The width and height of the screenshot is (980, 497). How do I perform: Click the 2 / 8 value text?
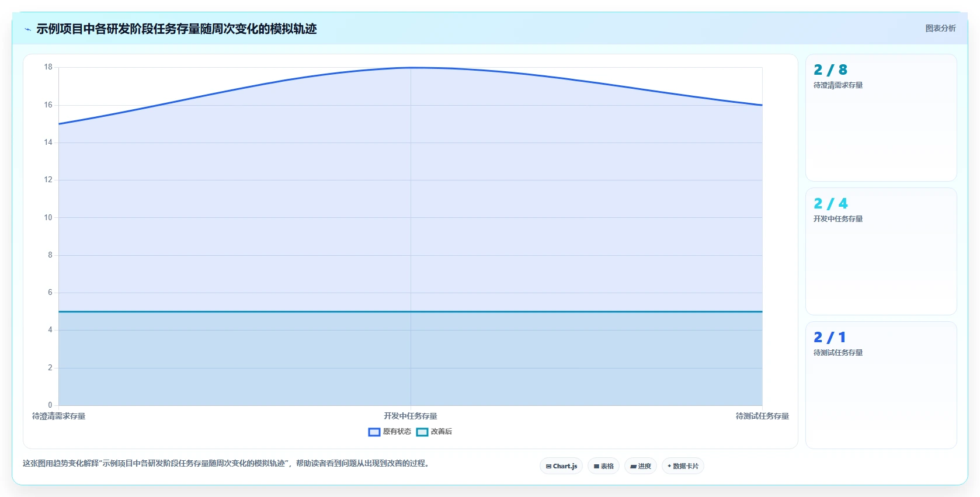830,70
